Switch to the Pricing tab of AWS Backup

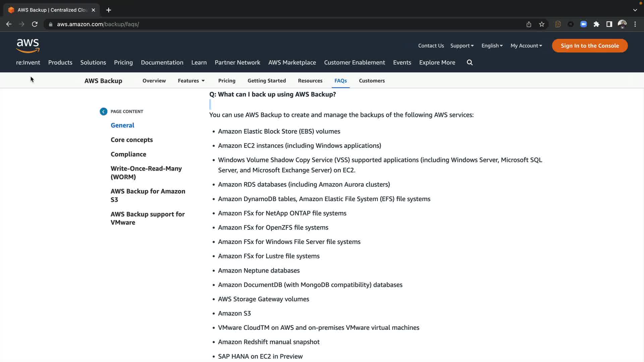pyautogui.click(x=227, y=80)
